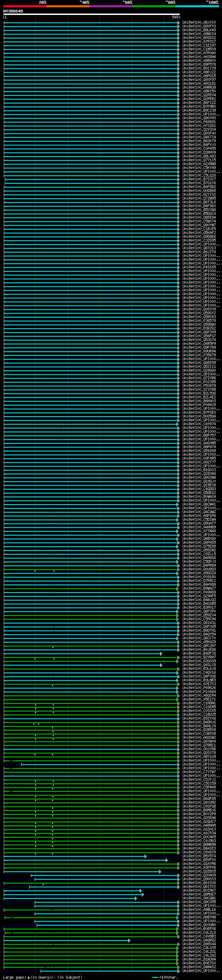Click the red 20% identity legend segment

25,6
